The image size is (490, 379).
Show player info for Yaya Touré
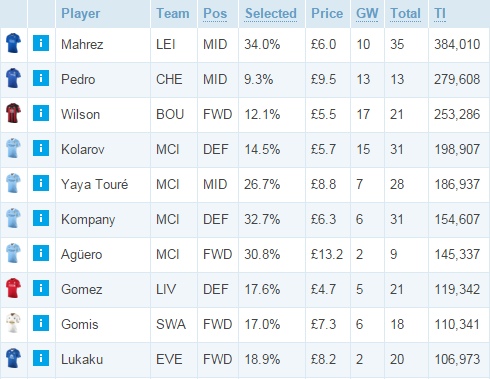(41, 183)
